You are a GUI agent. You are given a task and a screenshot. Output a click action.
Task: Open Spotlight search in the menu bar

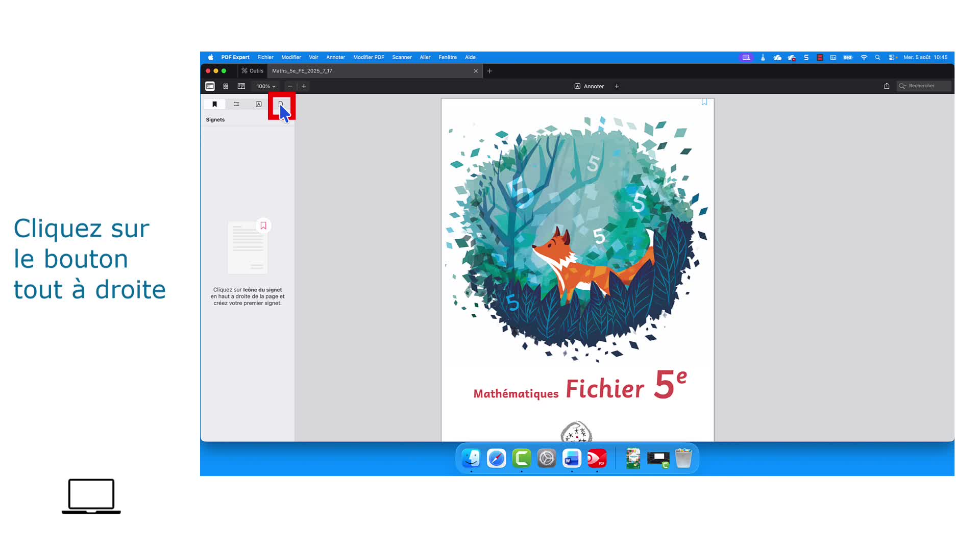tap(878, 58)
